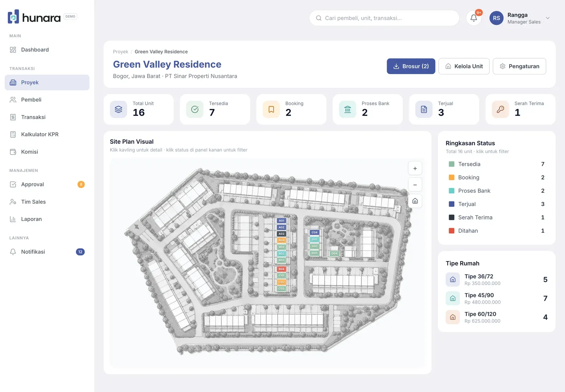Click the Kalkulator KPR calculator icon
The height and width of the screenshot is (392, 565).
[13, 134]
